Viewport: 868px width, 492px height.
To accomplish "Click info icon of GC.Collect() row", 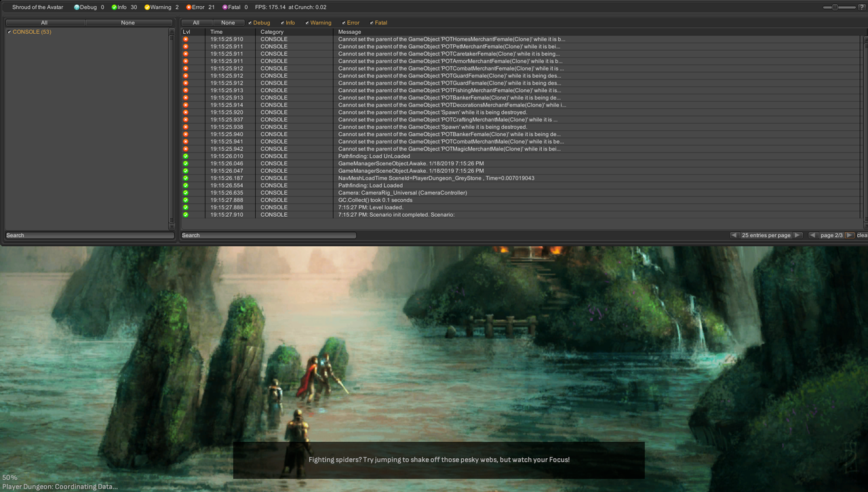I will [x=186, y=201].
